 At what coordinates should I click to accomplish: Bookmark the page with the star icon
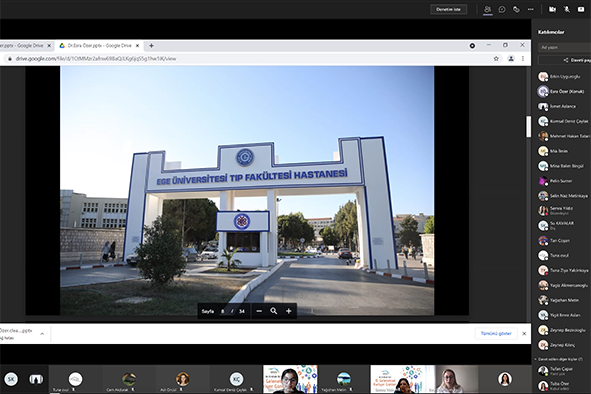[x=496, y=58]
